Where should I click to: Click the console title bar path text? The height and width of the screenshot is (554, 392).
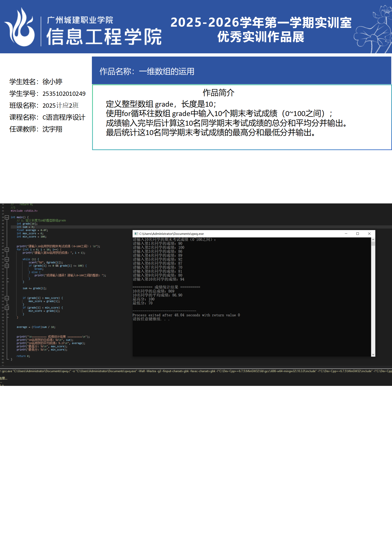pyautogui.click(x=171, y=234)
